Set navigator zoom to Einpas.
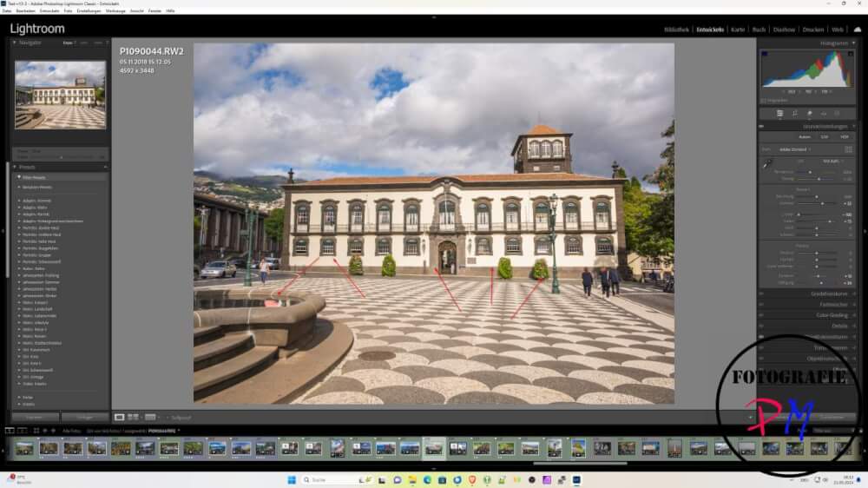This screenshot has height=488, width=868. coord(68,43)
